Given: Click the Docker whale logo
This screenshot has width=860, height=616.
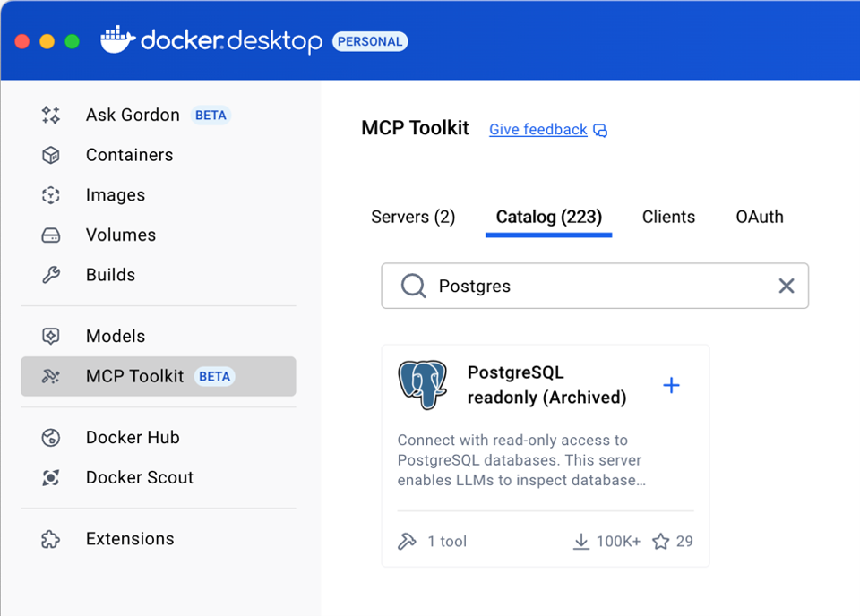Looking at the screenshot, I should pyautogui.click(x=117, y=39).
